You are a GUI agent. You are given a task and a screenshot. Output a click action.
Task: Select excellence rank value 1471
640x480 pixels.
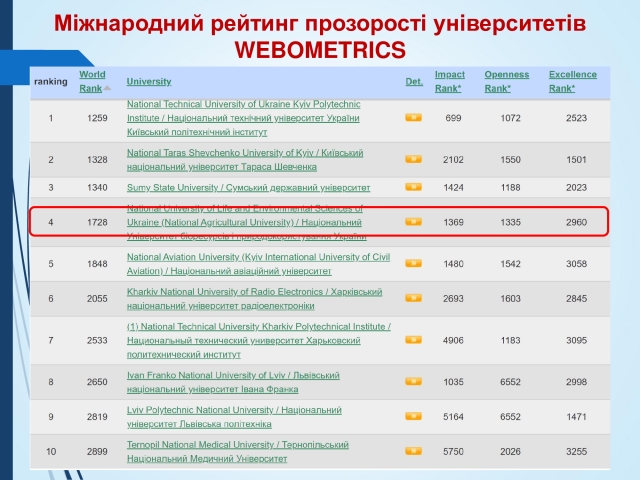pyautogui.click(x=576, y=416)
